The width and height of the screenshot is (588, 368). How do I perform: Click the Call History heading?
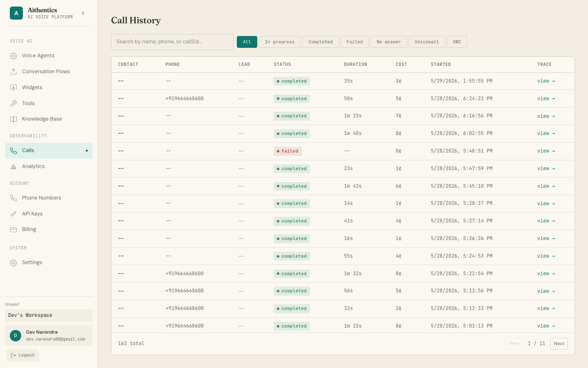(x=136, y=20)
